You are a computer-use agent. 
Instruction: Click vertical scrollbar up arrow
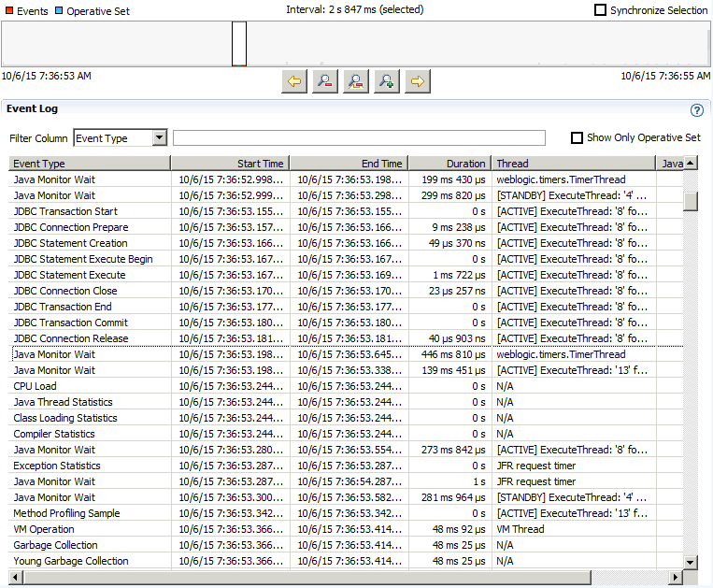point(691,163)
